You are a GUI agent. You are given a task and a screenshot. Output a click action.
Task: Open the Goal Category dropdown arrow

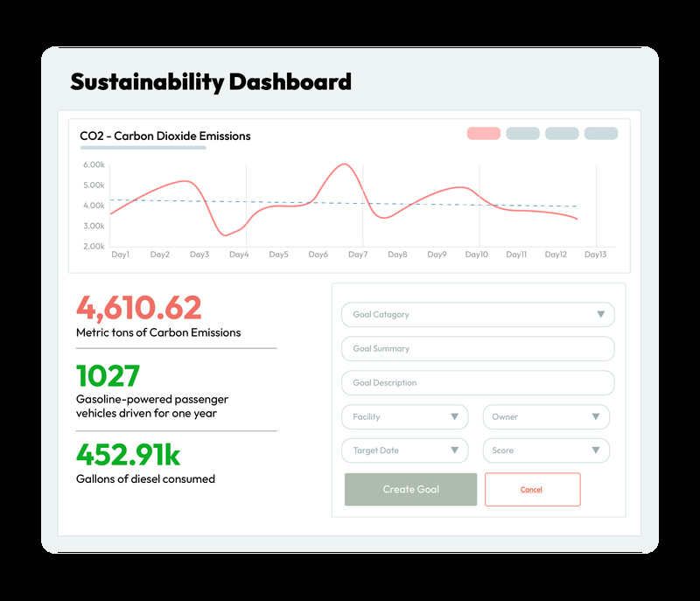tap(600, 315)
